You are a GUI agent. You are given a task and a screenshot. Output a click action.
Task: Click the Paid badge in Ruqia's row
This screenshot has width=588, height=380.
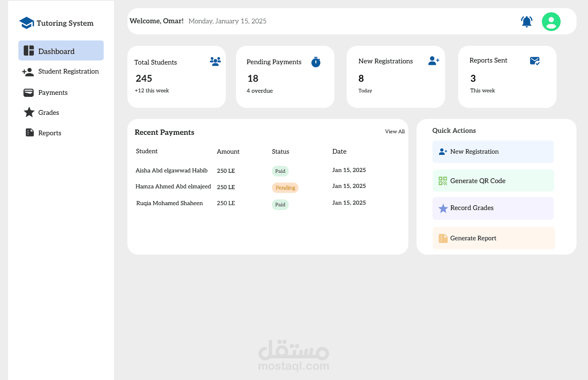280,205
